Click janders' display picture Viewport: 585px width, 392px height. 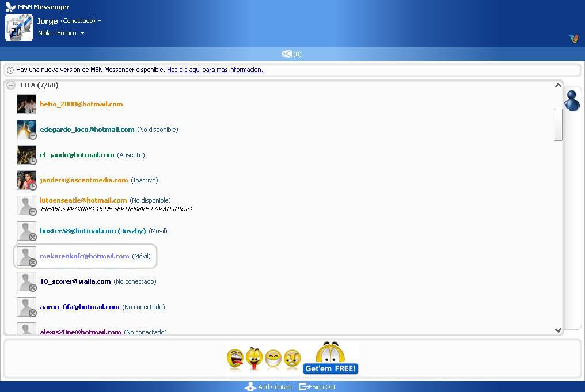[26, 180]
